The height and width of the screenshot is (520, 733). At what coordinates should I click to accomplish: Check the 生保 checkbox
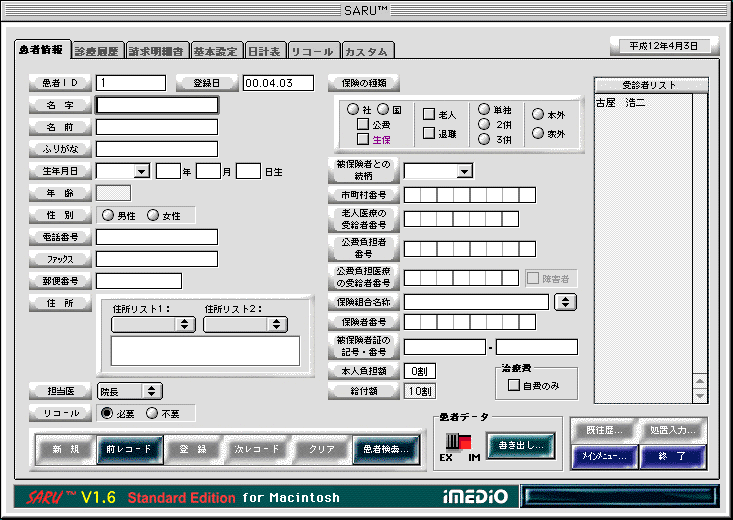363,139
